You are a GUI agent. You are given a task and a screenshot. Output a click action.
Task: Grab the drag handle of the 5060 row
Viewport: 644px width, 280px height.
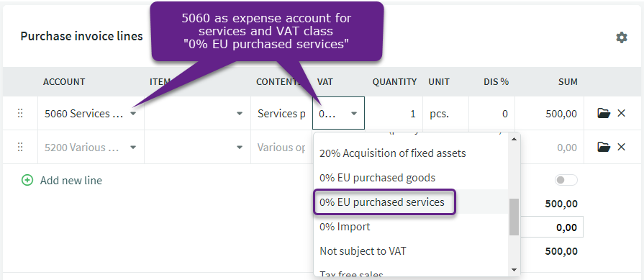tap(20, 113)
